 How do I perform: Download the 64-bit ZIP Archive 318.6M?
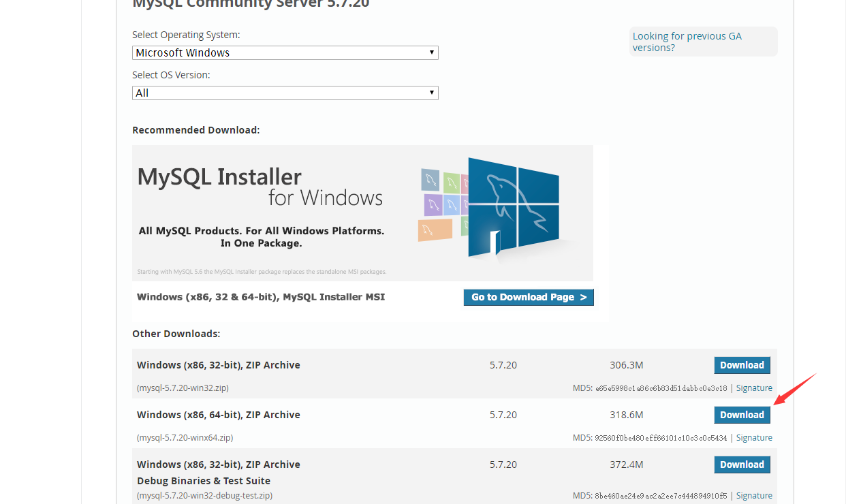[x=742, y=415]
